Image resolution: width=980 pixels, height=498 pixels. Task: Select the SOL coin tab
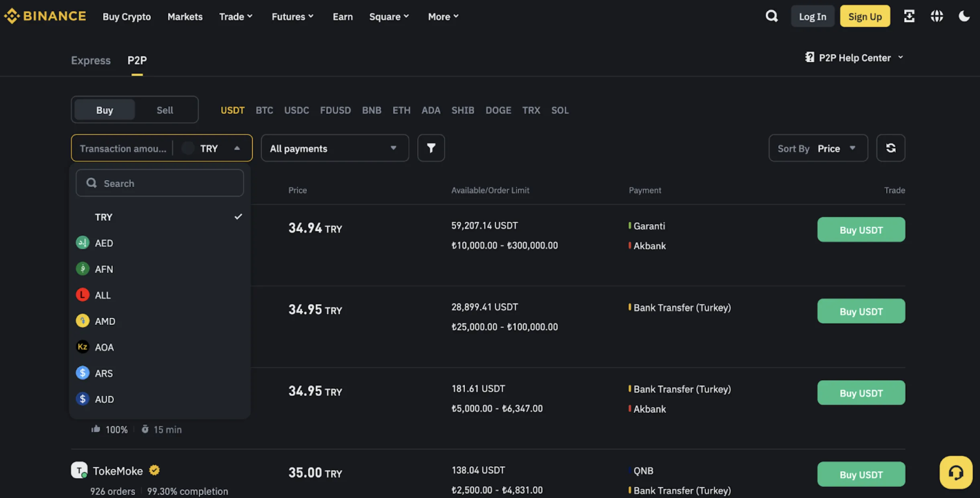click(x=559, y=110)
